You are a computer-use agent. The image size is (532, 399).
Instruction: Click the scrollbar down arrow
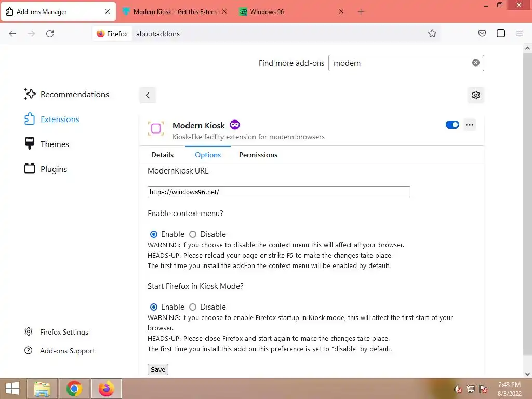click(527, 374)
